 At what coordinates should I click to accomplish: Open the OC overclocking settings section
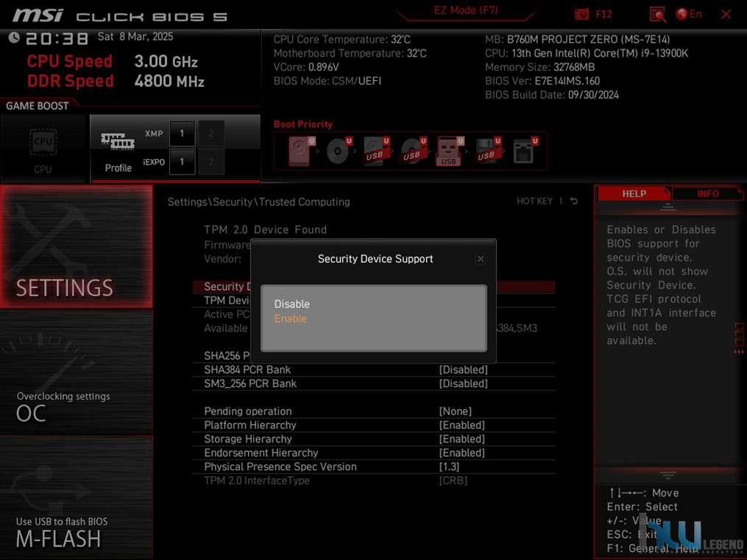tap(77, 372)
